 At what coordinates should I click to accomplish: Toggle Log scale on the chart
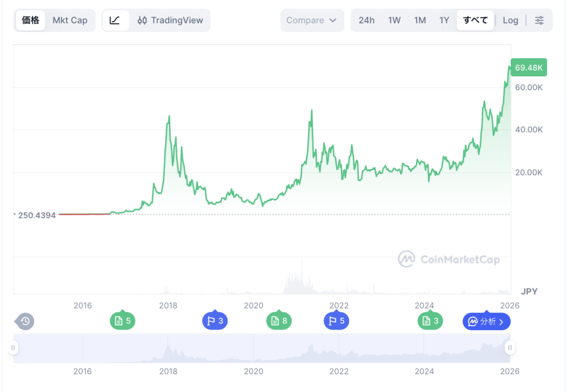pos(510,20)
